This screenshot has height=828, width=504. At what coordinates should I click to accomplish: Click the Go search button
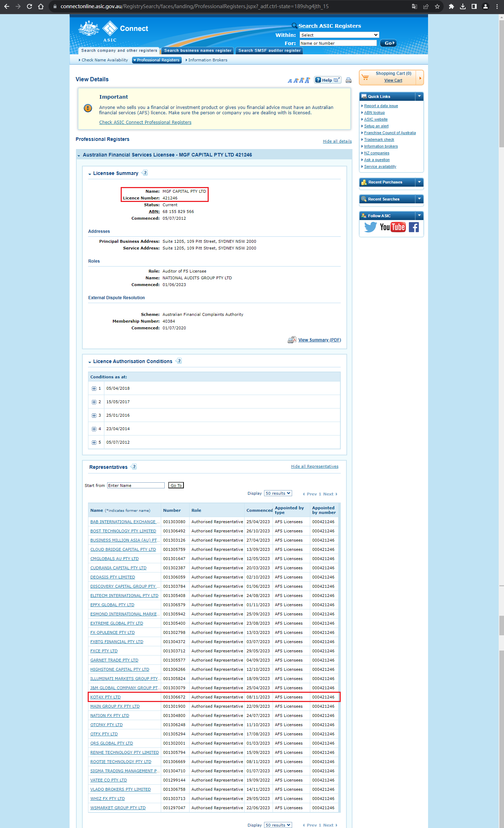tap(388, 43)
